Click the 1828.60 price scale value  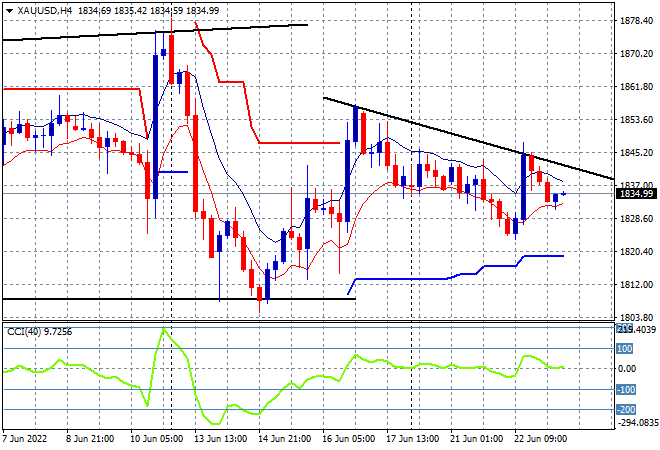tap(636, 218)
